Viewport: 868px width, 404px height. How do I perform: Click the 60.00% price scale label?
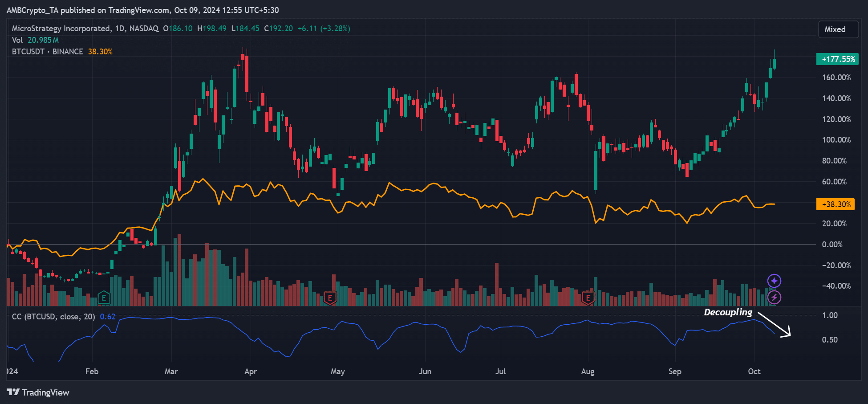(x=835, y=182)
